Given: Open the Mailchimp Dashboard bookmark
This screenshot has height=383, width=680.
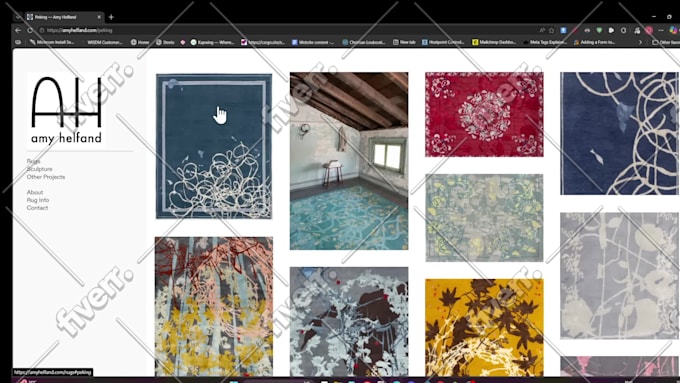Looking at the screenshot, I should (x=494, y=42).
